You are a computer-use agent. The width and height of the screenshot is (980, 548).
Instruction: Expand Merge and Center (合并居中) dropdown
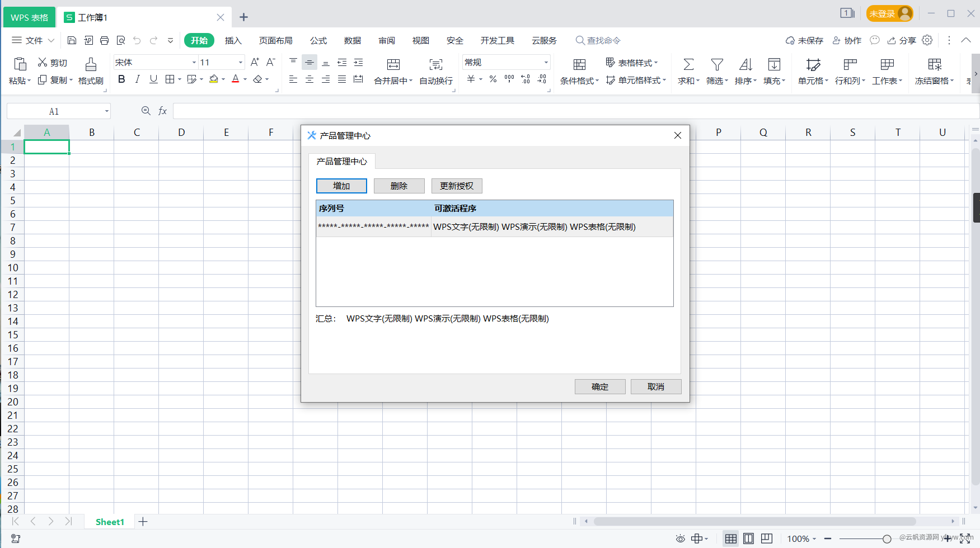point(411,81)
